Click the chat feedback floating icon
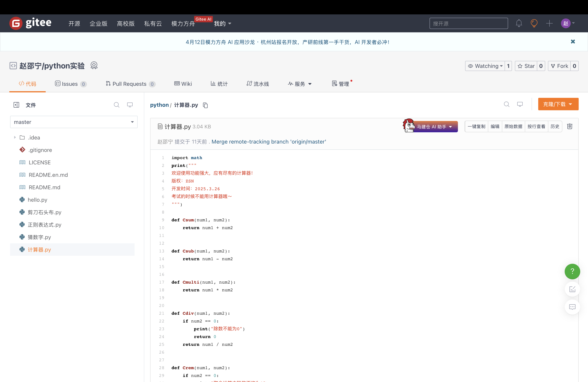 (x=572, y=307)
